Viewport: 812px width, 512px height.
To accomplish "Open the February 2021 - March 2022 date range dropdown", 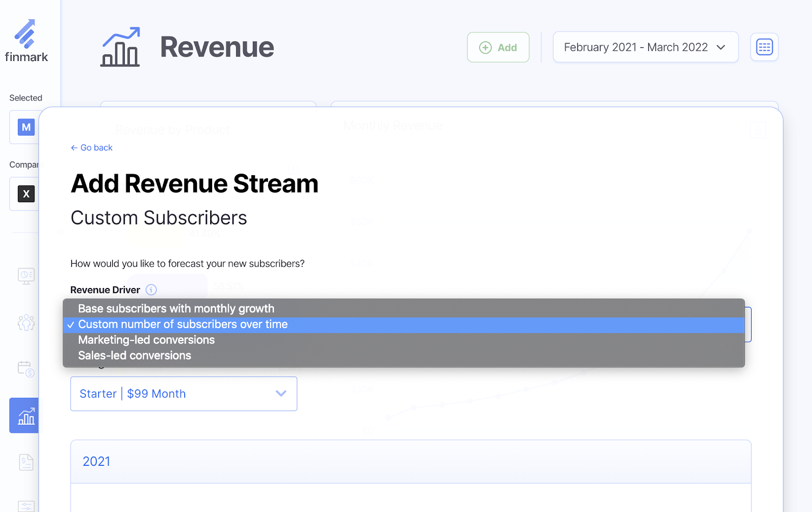I will [x=645, y=47].
